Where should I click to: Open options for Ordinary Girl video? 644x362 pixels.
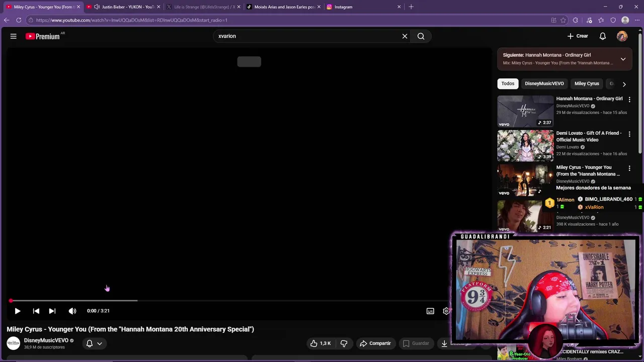[x=629, y=100]
